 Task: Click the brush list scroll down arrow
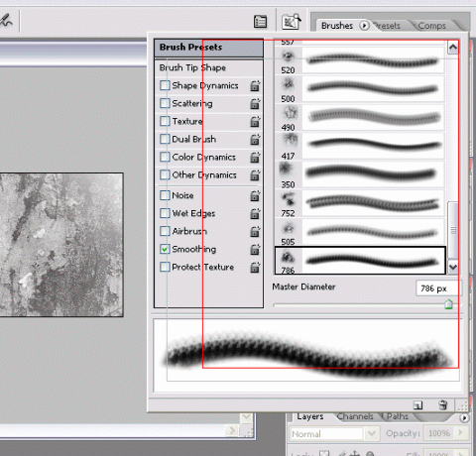pyautogui.click(x=453, y=267)
